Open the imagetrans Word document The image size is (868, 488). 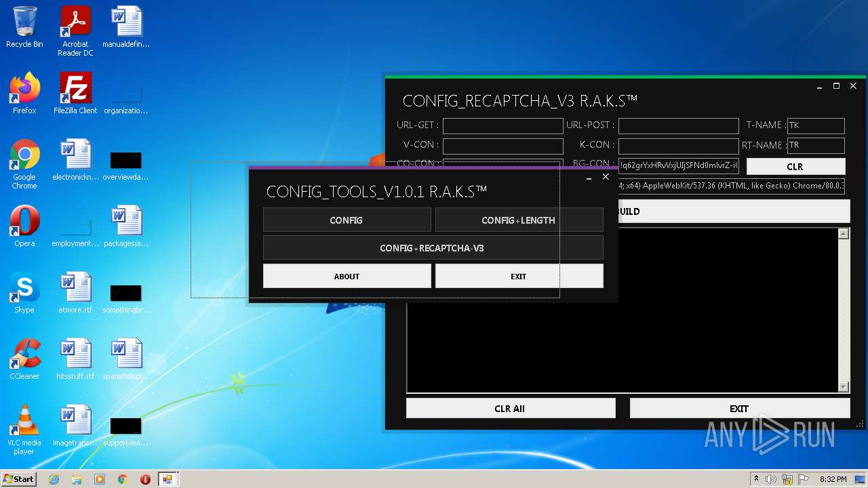coord(75,426)
